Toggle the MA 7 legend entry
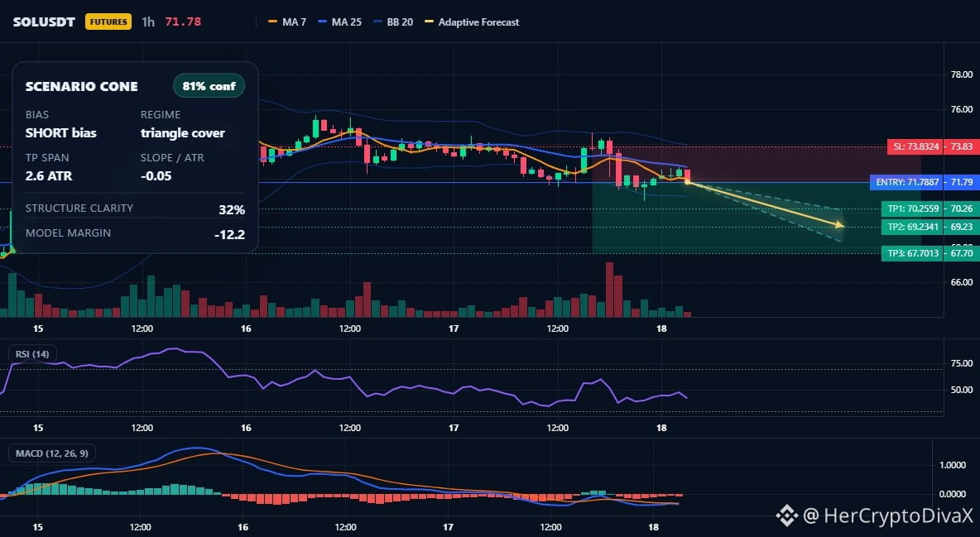 (x=287, y=22)
